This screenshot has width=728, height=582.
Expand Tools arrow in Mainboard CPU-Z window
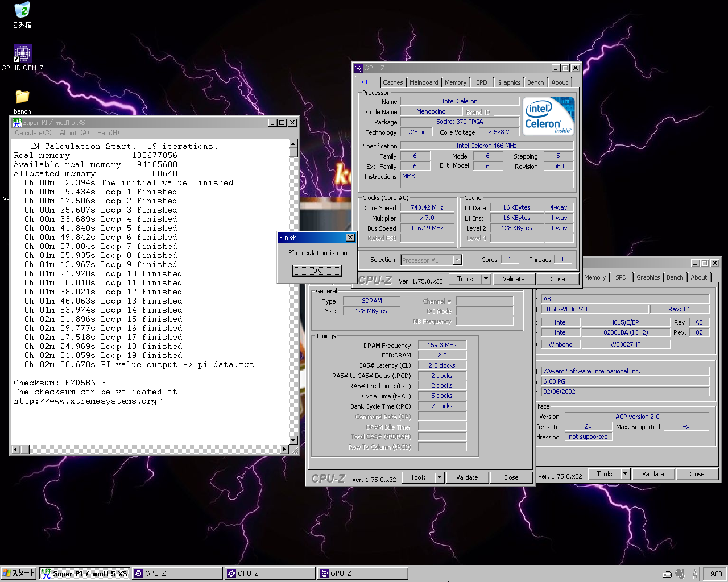click(x=626, y=474)
